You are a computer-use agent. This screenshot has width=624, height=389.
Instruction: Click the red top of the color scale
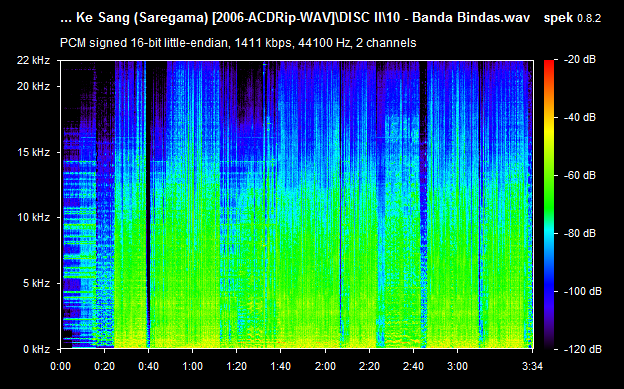[x=549, y=64]
